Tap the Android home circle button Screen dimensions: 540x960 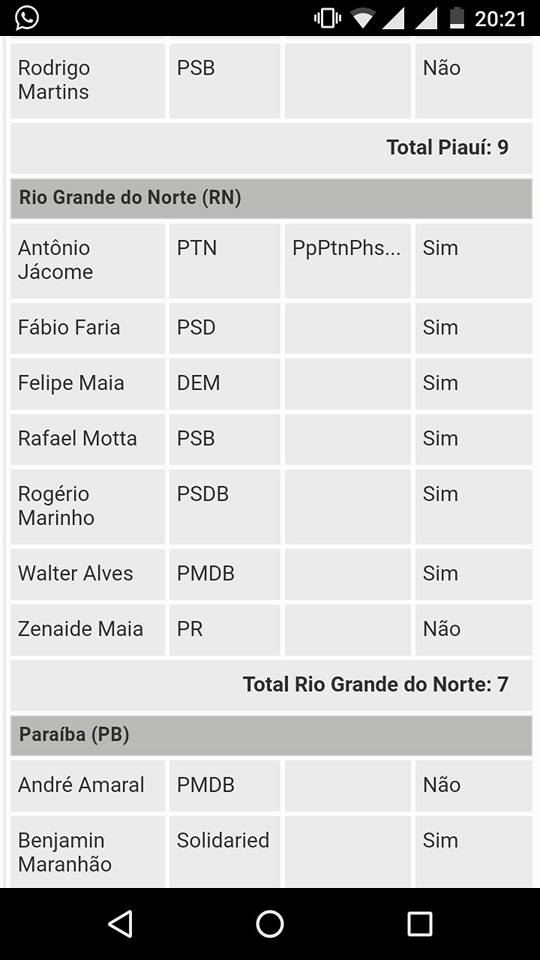pos(269,923)
